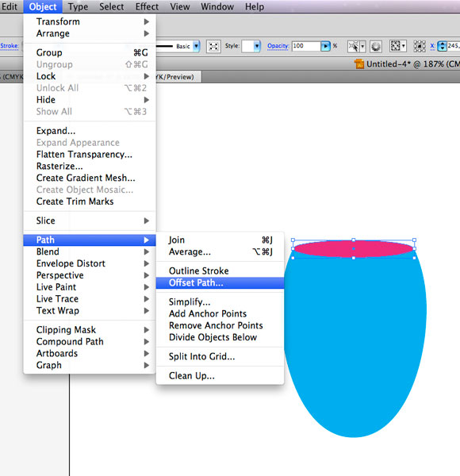Choose Divide Objects Below
Image resolution: width=460 pixels, height=476 pixels.
pos(220,338)
